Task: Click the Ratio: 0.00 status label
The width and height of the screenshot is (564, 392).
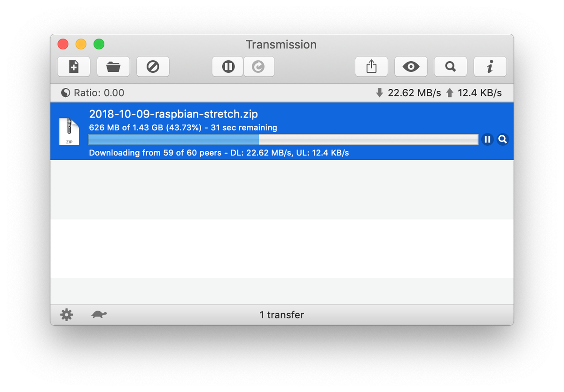Action: click(93, 93)
